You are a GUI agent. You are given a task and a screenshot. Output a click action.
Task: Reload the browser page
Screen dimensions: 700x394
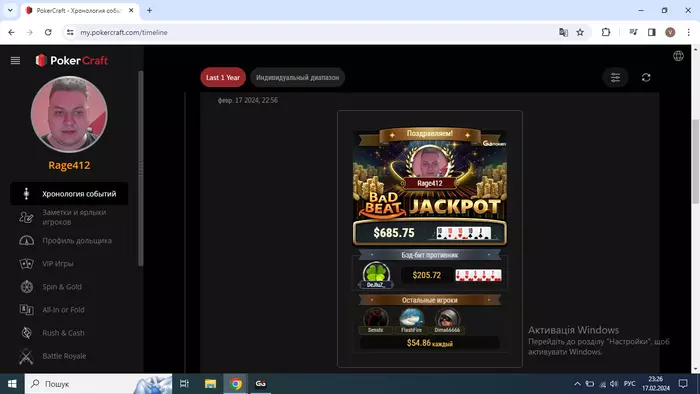click(x=48, y=32)
